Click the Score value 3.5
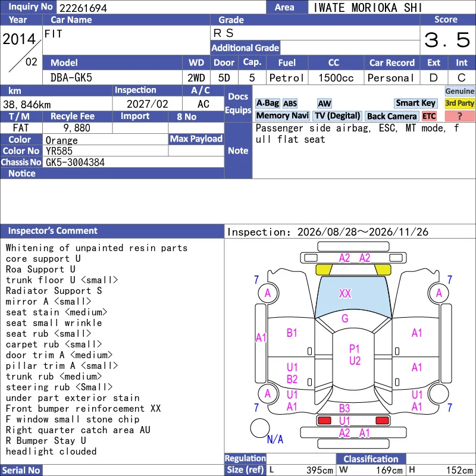 pyautogui.click(x=447, y=40)
